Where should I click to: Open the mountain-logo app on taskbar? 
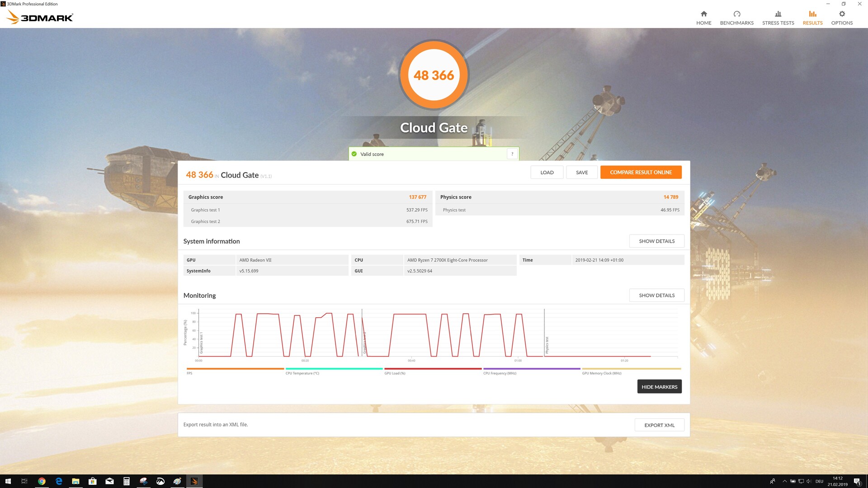coord(160,481)
